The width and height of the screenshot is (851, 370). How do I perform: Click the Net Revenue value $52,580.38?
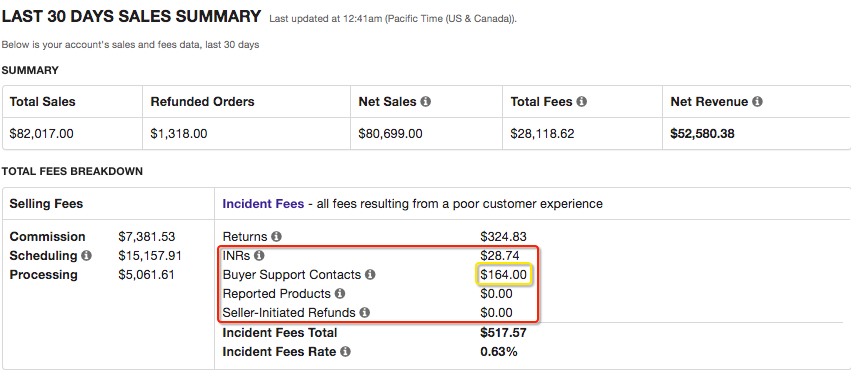702,133
